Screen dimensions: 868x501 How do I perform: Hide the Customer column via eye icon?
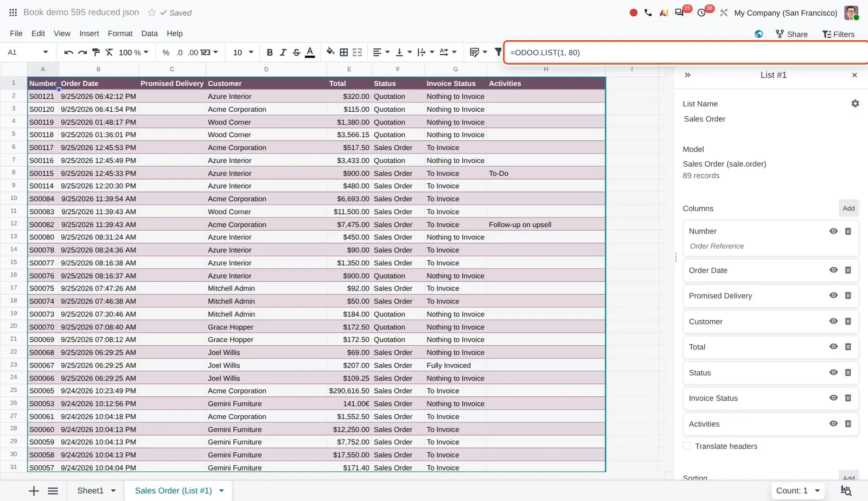(x=833, y=321)
